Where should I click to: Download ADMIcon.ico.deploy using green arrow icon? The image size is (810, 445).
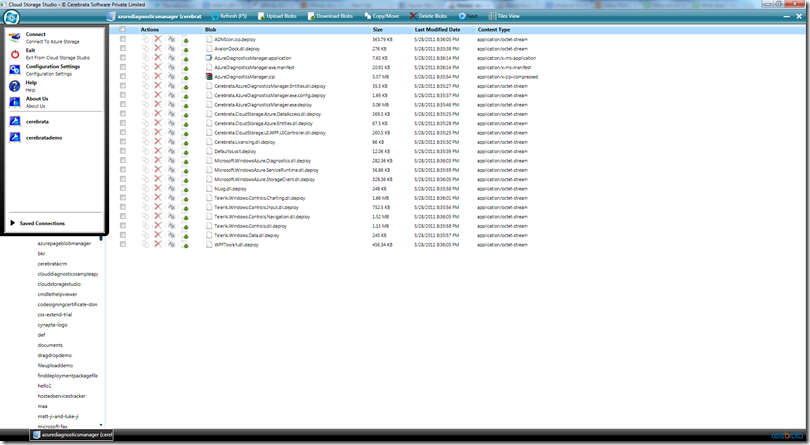[x=185, y=40]
